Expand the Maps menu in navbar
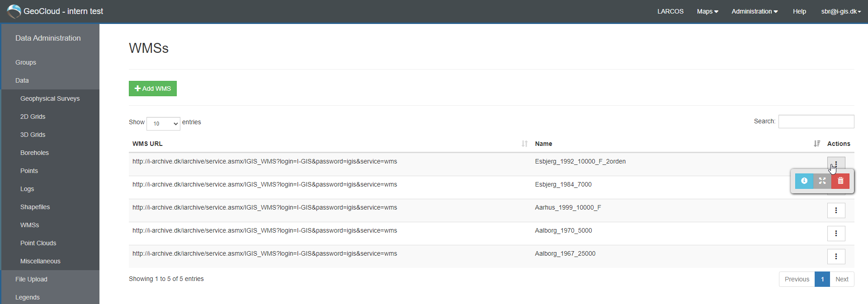This screenshot has height=304, width=868. tap(708, 11)
